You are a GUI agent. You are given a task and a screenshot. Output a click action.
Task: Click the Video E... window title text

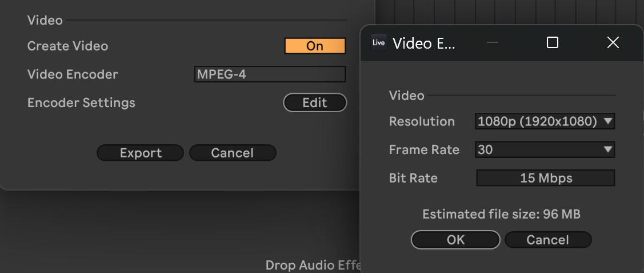click(424, 43)
